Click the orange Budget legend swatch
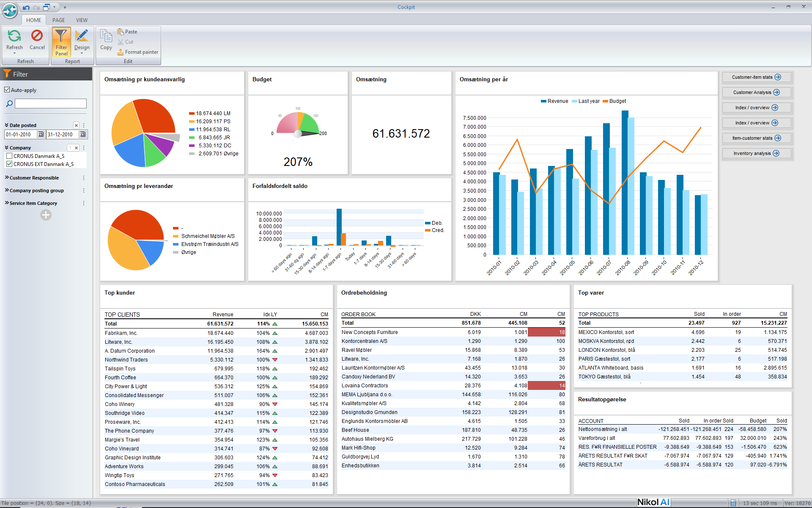Image resolution: width=812 pixels, height=508 pixels. point(605,101)
